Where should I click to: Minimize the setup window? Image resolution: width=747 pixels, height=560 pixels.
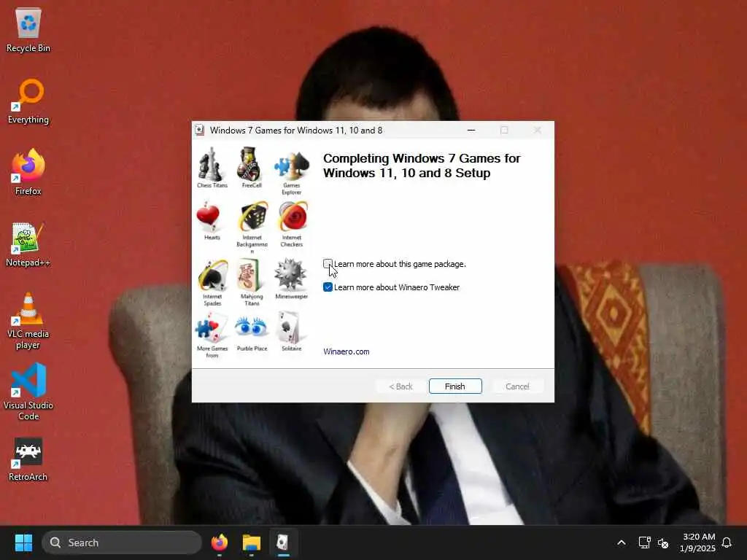(471, 130)
